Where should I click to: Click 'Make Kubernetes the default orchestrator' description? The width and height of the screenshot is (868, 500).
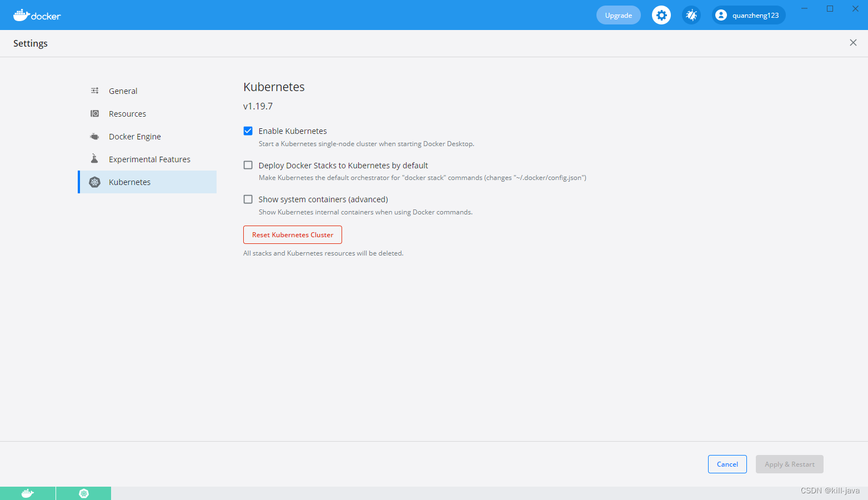click(x=423, y=178)
